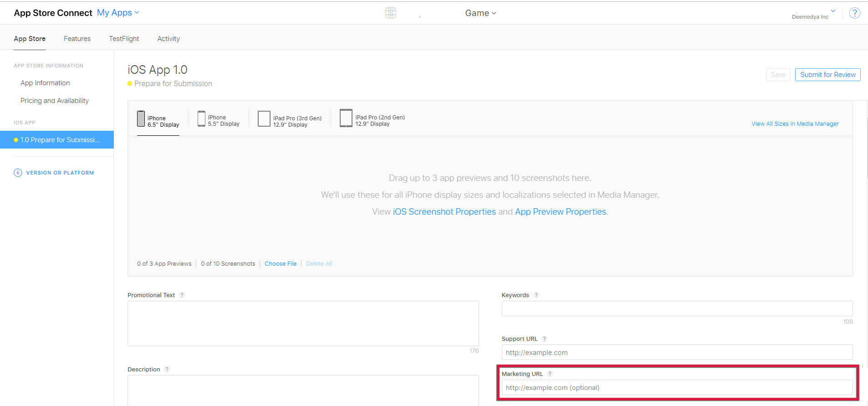Focus the Marketing URL input field
Viewport: 868px width, 406px height.
[677, 387]
